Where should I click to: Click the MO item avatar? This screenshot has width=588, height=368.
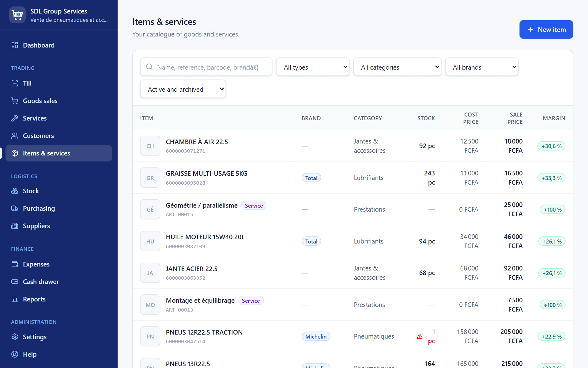click(x=150, y=305)
